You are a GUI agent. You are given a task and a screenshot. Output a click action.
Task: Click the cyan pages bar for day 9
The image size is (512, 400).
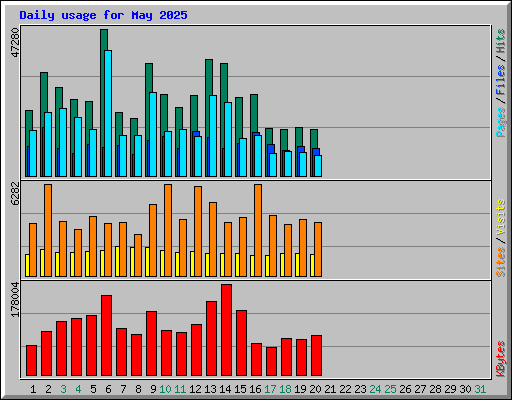coord(153,134)
